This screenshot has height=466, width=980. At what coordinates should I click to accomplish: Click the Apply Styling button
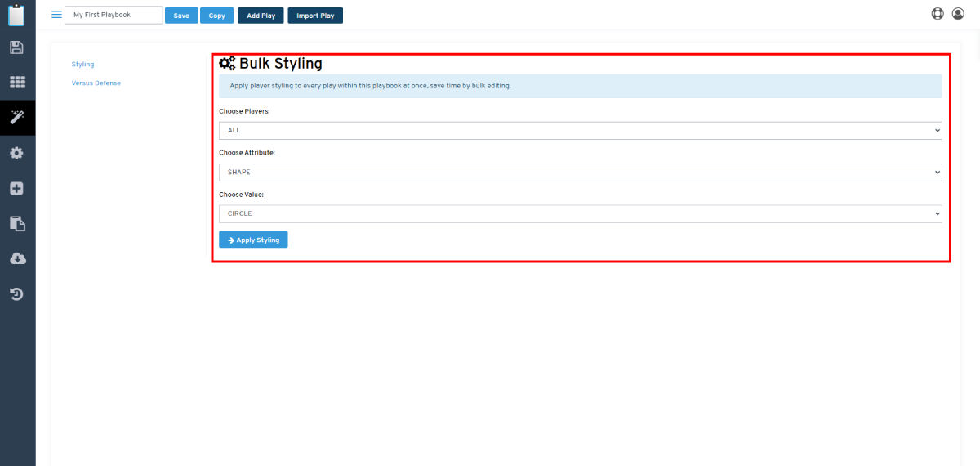(253, 240)
